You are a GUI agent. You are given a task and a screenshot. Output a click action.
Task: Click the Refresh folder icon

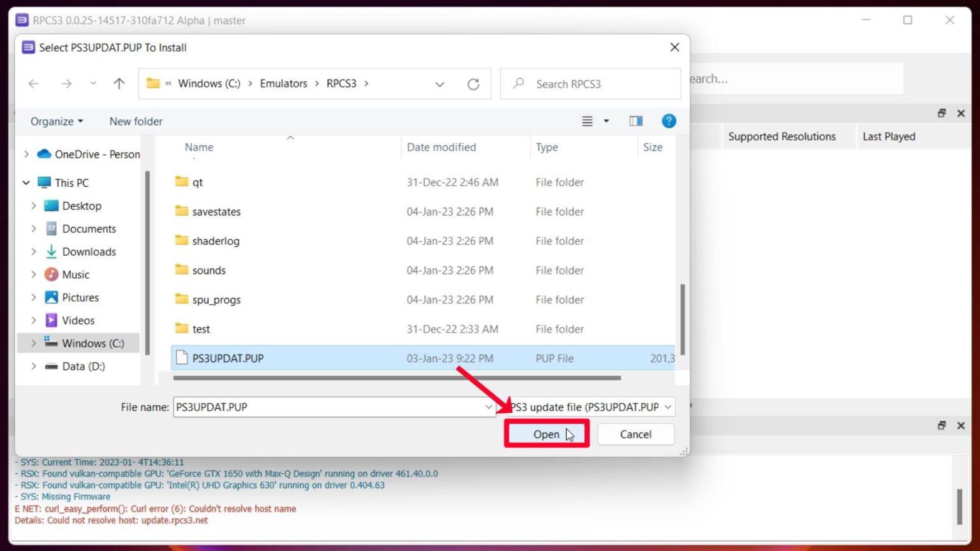coord(473,84)
